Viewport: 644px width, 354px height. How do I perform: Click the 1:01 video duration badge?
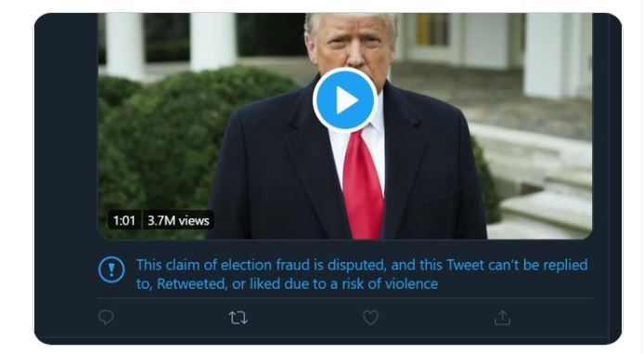tap(124, 220)
